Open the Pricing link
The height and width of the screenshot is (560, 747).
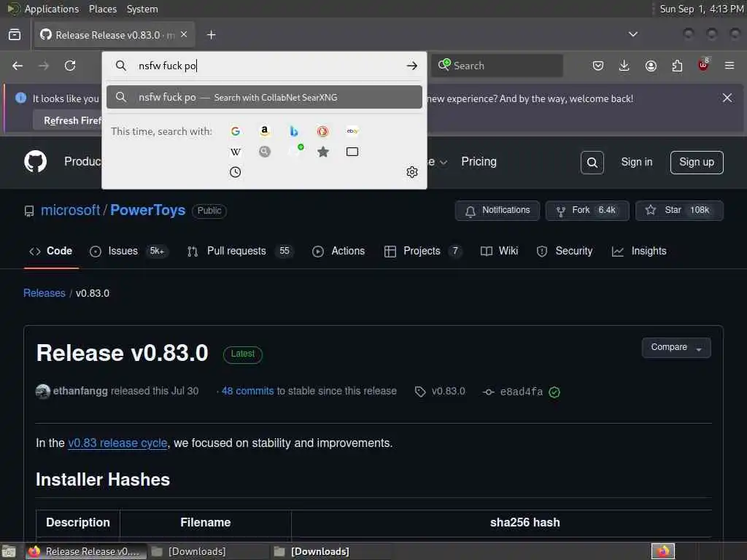(479, 161)
